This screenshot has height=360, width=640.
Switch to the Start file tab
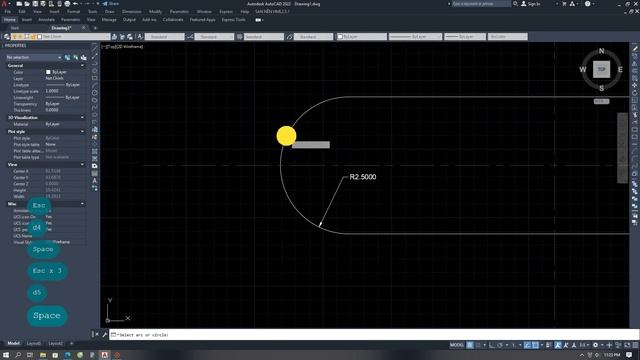(15, 28)
